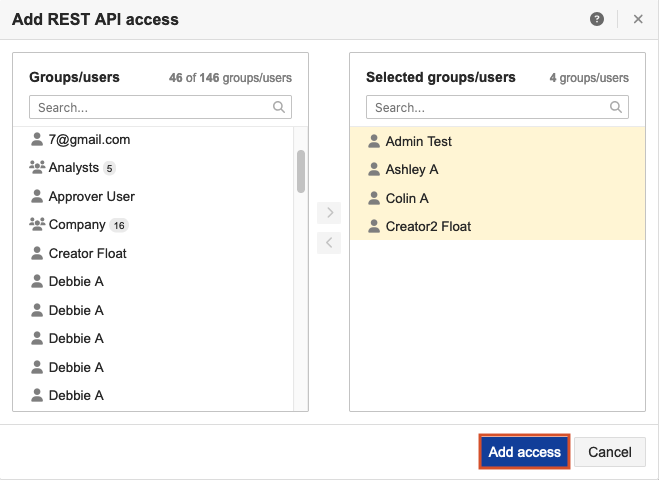Pick Creator2 Float in selected list

(x=428, y=227)
